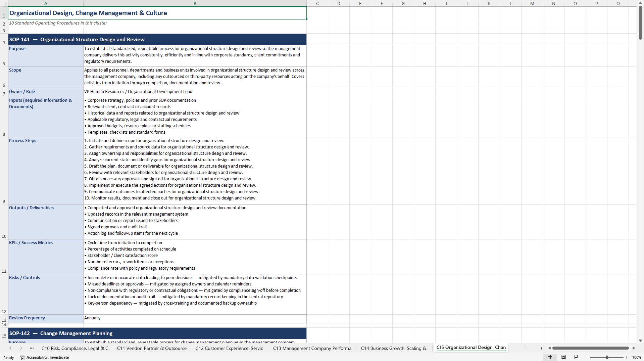This screenshot has width=644, height=361.
Task: Click cell 'Applies to all personnel, departments'
Action: click(x=195, y=77)
